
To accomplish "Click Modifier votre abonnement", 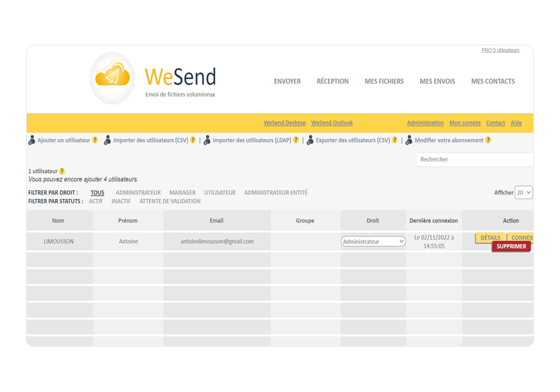I will click(x=449, y=140).
